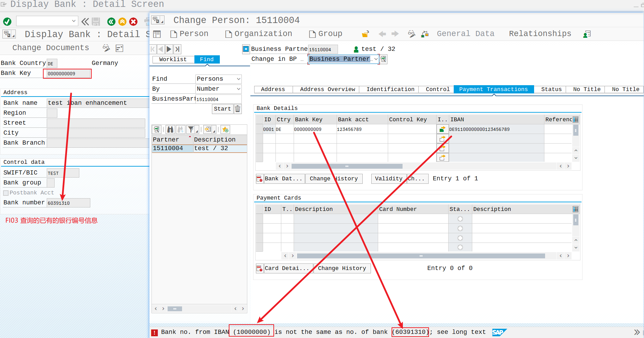Image resolution: width=644 pixels, height=338 pixels.
Task: Select third Payment Cards standard radio button
Action: click(460, 238)
